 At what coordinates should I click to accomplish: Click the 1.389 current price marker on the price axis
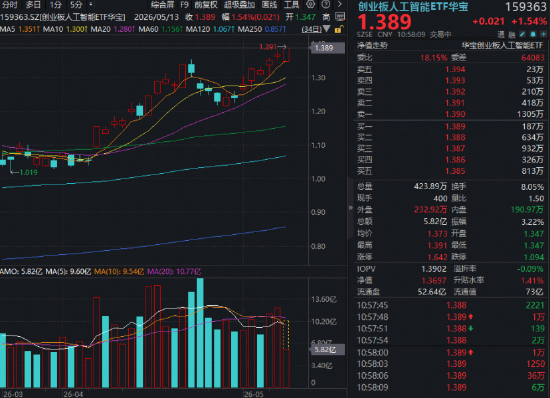[328, 48]
